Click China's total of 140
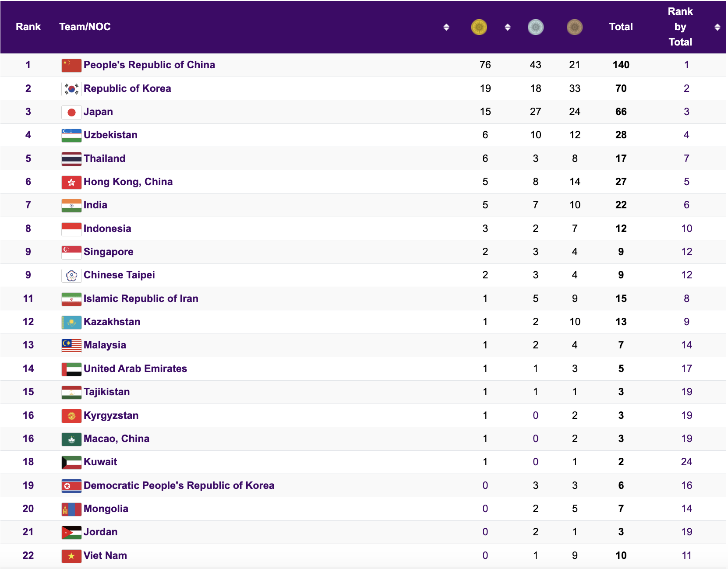Image resolution: width=728 pixels, height=569 pixels. 621,65
